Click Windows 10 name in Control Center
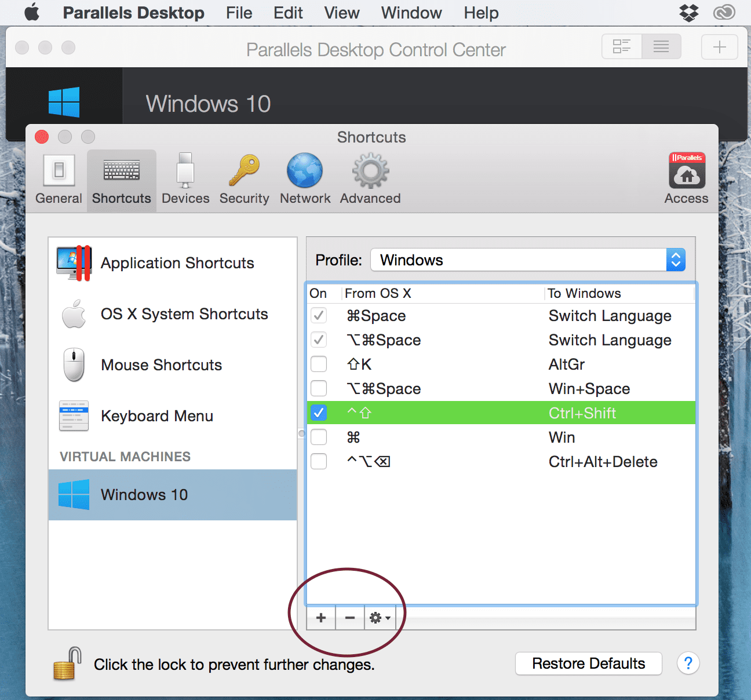Screen dimensions: 751x700 (x=208, y=104)
